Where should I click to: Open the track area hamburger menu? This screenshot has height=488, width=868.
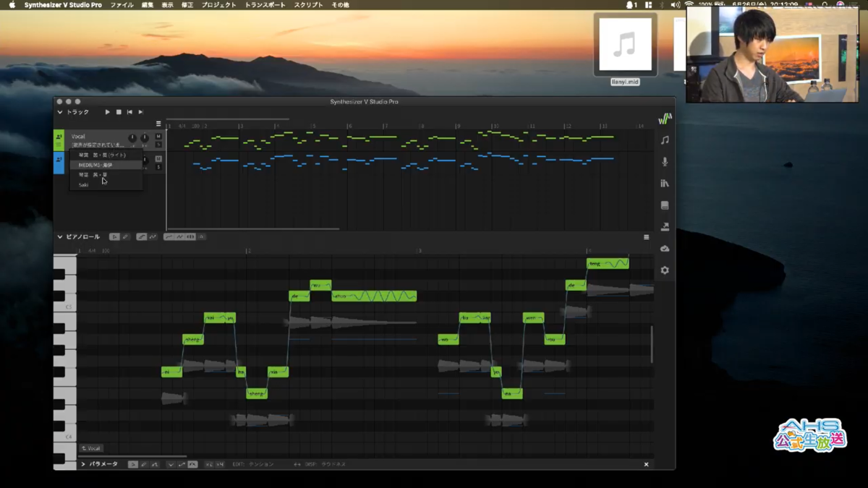(158, 124)
